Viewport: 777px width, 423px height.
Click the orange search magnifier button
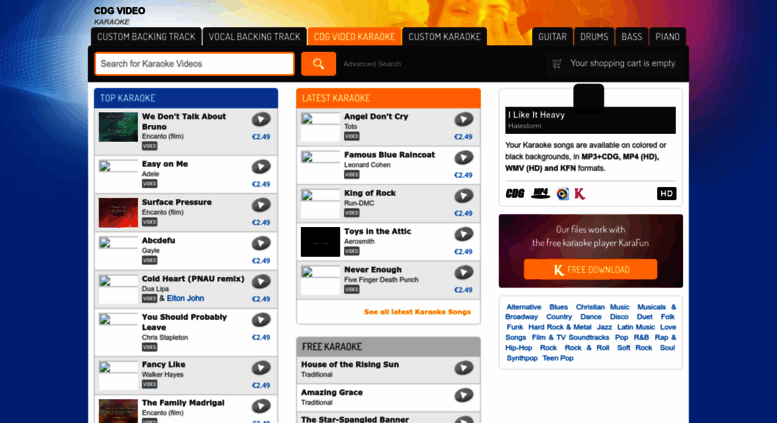point(319,64)
